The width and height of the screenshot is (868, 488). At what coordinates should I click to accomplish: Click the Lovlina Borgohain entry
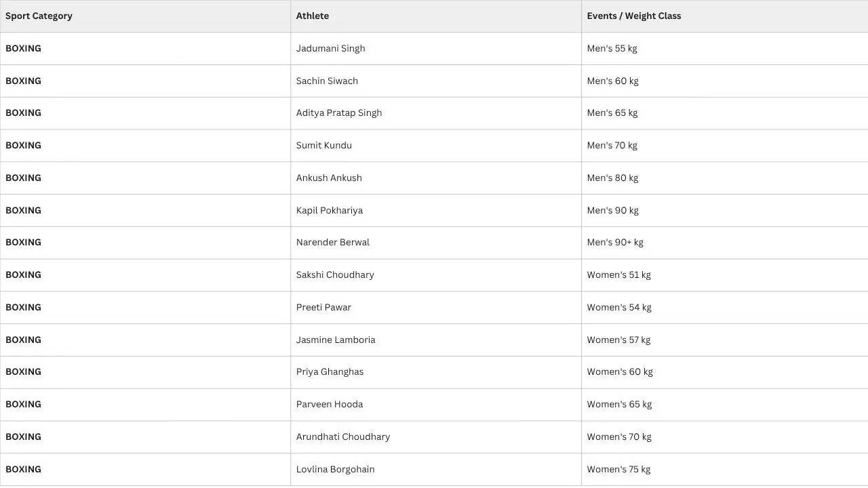pos(335,469)
